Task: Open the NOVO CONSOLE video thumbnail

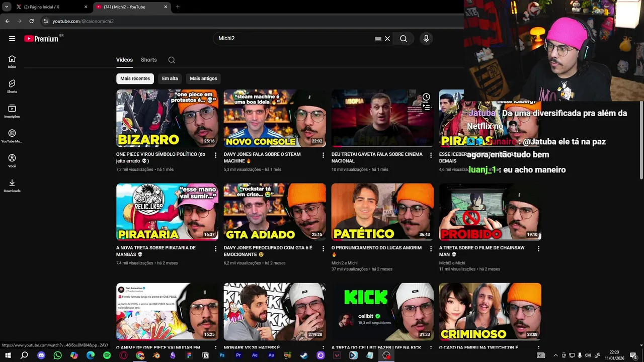Action: click(275, 118)
